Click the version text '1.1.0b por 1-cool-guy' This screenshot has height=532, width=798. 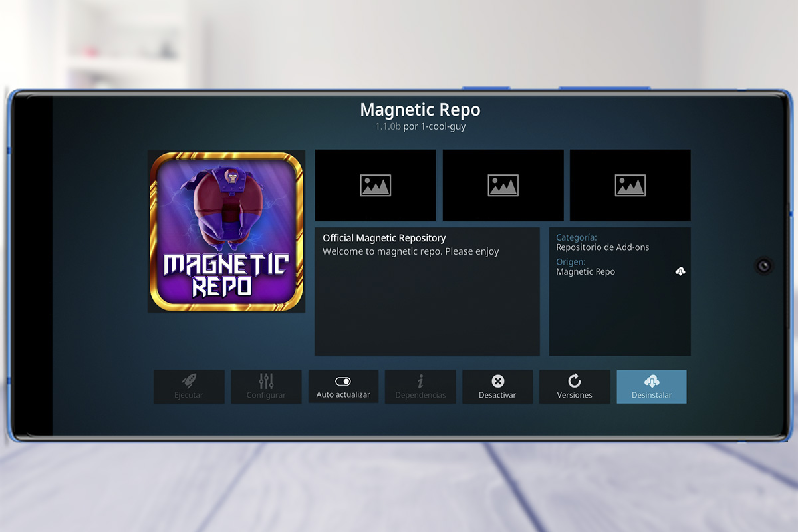420,126
